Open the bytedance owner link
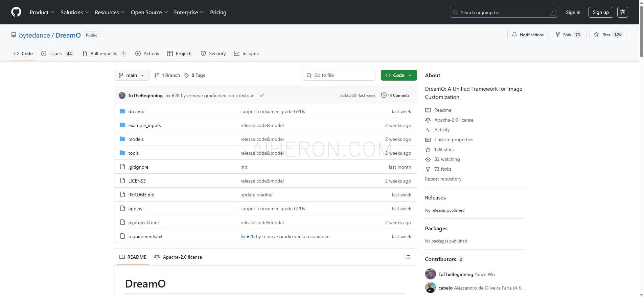The width and height of the screenshot is (644, 298). 34,35
